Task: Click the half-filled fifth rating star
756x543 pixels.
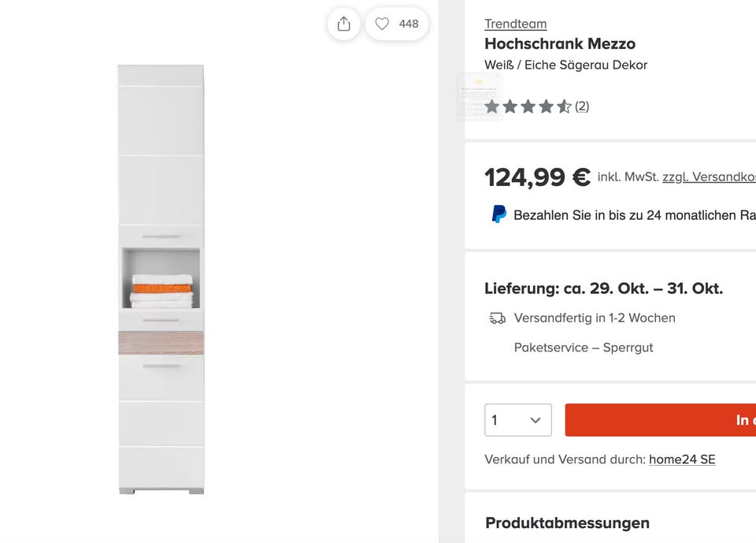Action: point(565,106)
